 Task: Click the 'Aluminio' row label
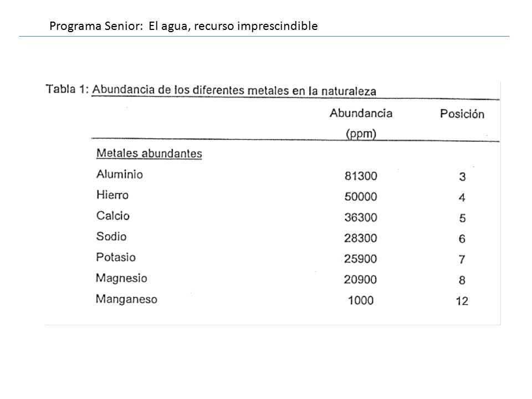[x=120, y=174]
